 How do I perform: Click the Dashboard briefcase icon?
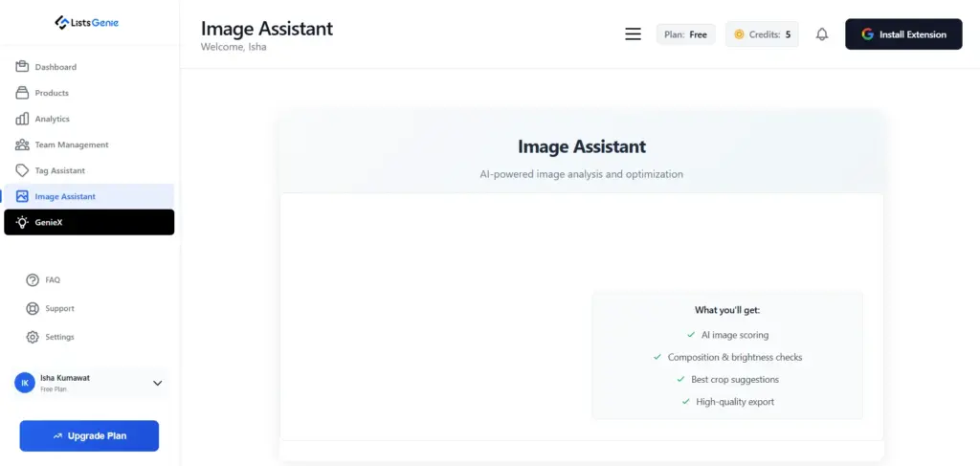[23, 67]
